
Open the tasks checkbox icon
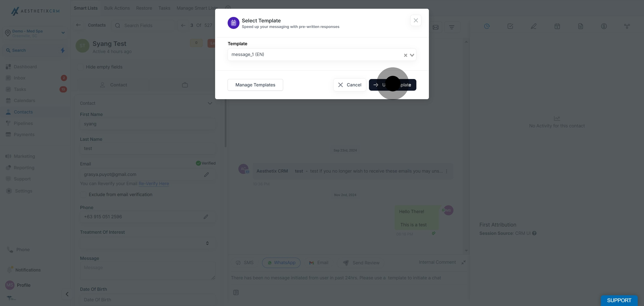click(x=510, y=26)
